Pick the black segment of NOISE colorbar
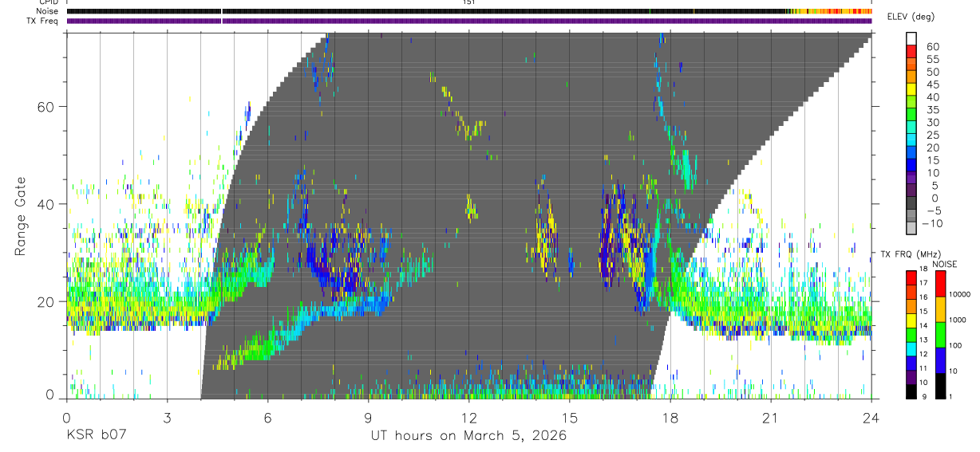This screenshot has width=980, height=452. point(940,386)
